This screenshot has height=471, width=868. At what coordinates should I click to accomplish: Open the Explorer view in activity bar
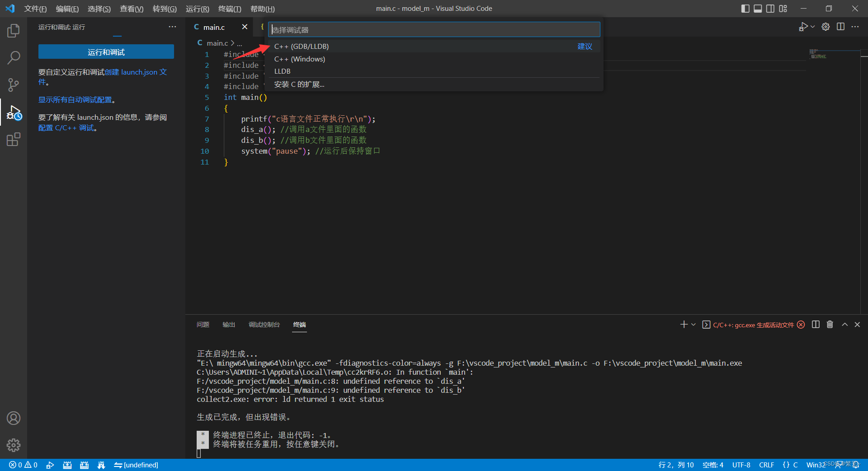pyautogui.click(x=14, y=31)
